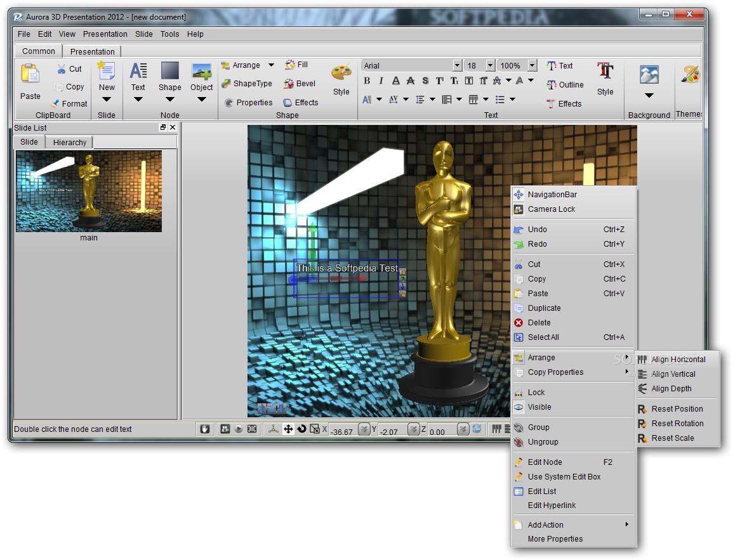Toggle Visible in the context menu
This screenshot has width=733, height=560.
click(x=539, y=407)
